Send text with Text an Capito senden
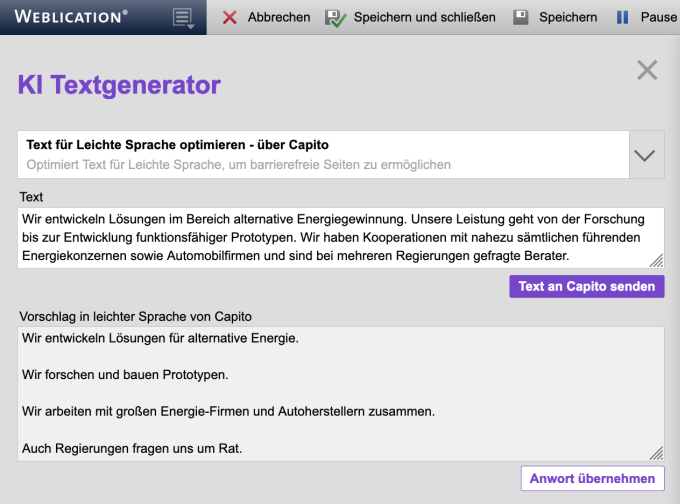Viewport: 680px width, 504px height. tap(587, 286)
